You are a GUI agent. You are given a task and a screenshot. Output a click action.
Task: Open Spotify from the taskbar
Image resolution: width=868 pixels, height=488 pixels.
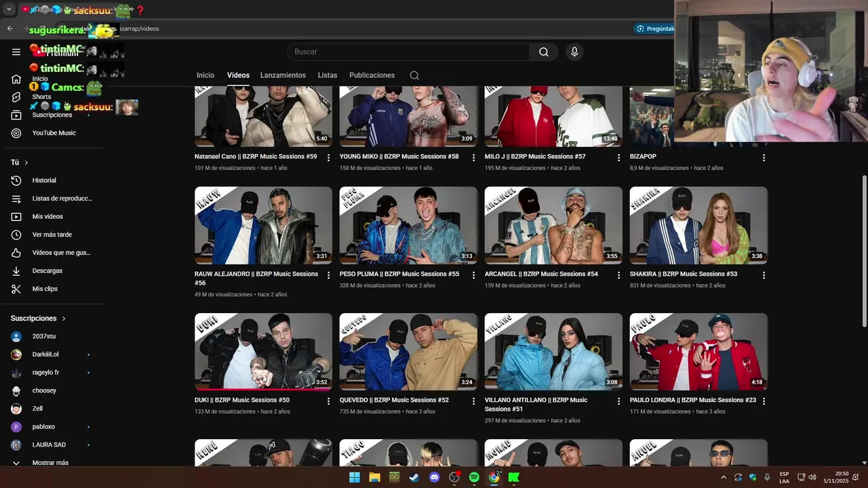tap(474, 477)
